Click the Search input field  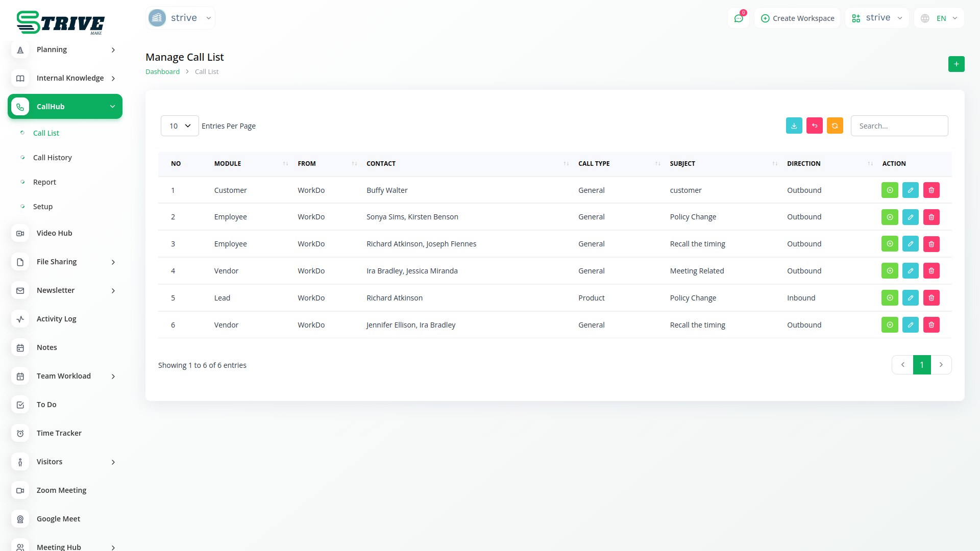point(899,126)
